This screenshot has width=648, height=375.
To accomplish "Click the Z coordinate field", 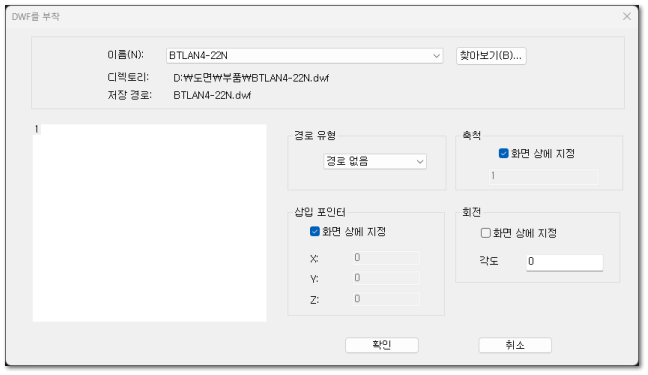I will (x=386, y=299).
